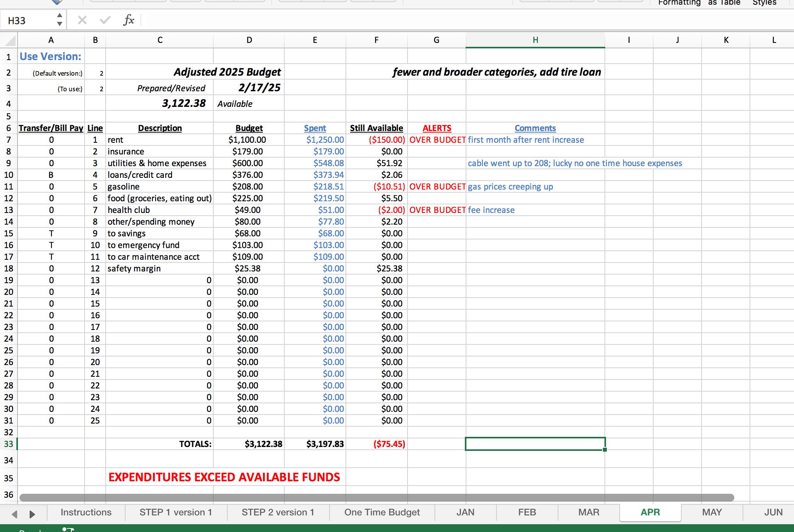Select the cell containing the rent description

pyautogui.click(x=160, y=140)
